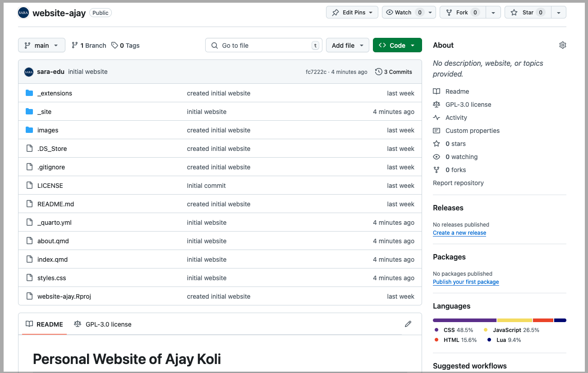Viewport: 588px width, 373px height.
Task: Click the About settings gear icon
Action: (562, 45)
